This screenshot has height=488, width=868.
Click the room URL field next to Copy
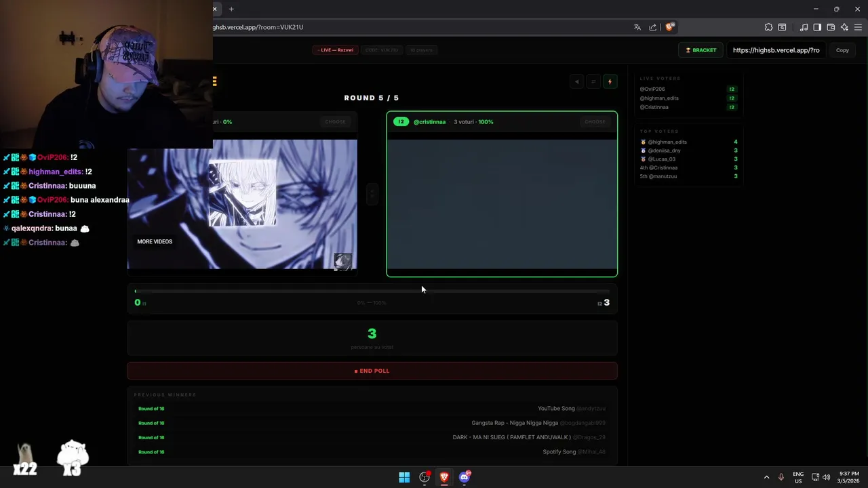point(776,50)
